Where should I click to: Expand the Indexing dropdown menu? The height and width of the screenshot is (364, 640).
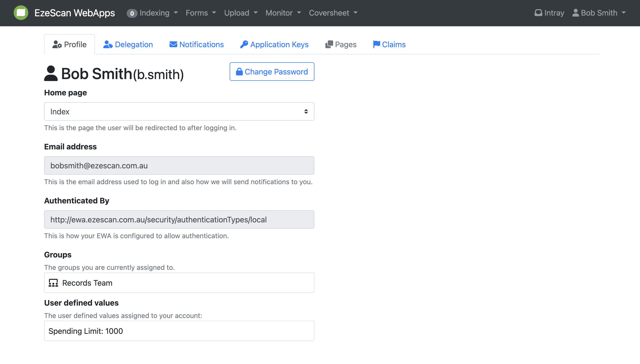[159, 13]
